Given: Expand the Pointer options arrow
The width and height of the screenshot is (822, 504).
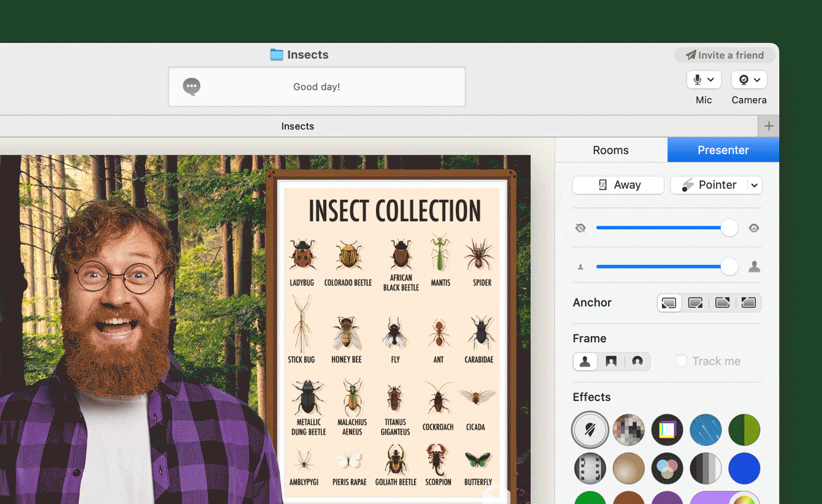Looking at the screenshot, I should tap(755, 185).
